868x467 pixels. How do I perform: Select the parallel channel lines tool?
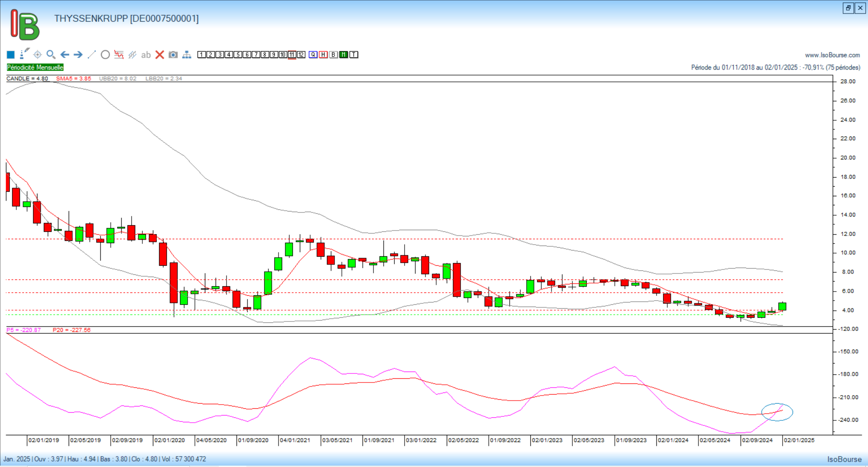(x=132, y=55)
